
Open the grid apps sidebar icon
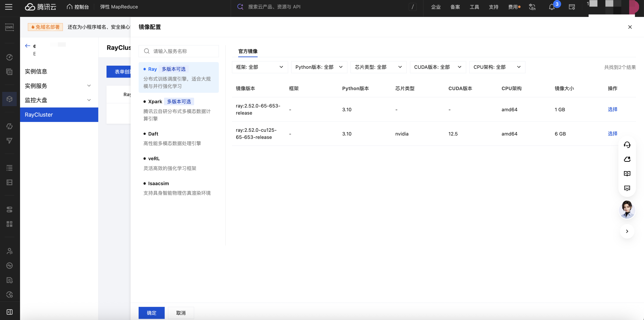click(10, 224)
